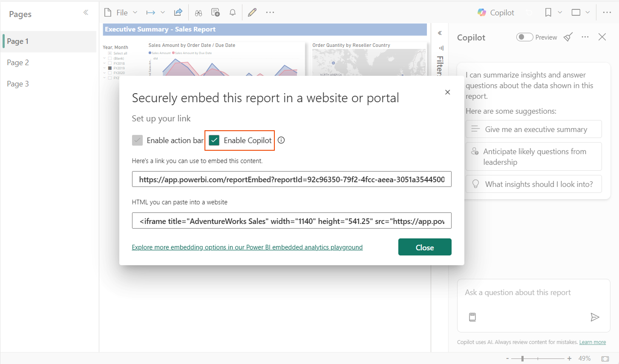Expand the View dropdown chevron
The image size is (619, 364).
pos(587,12)
